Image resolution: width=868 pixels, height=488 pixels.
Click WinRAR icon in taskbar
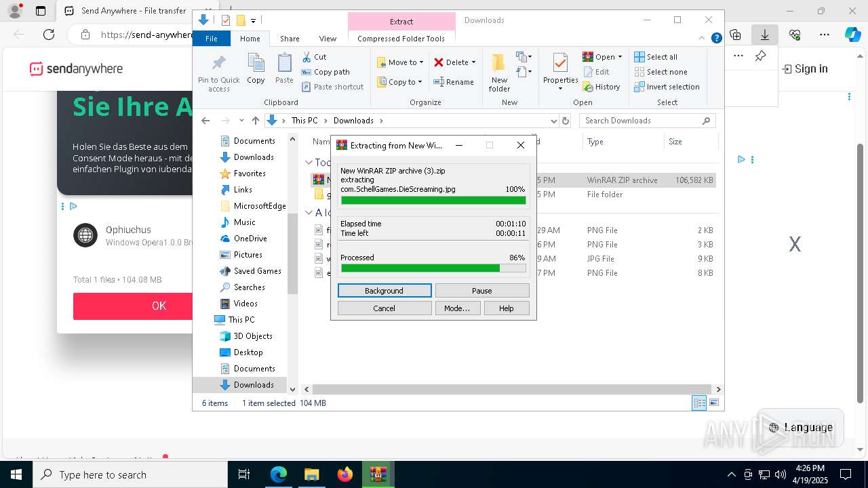click(x=378, y=474)
